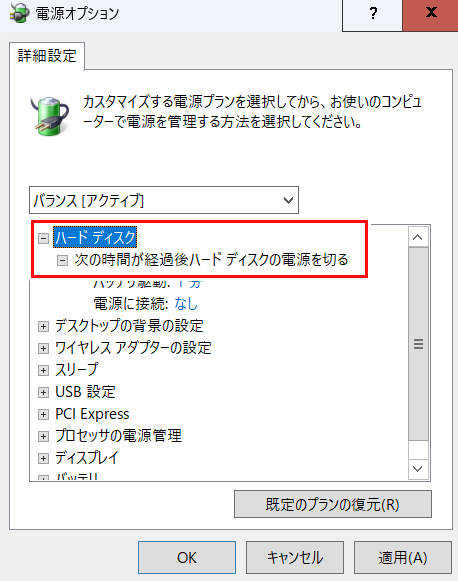458x581 pixels.
Task: Click the キャンセル button
Action: click(x=295, y=557)
